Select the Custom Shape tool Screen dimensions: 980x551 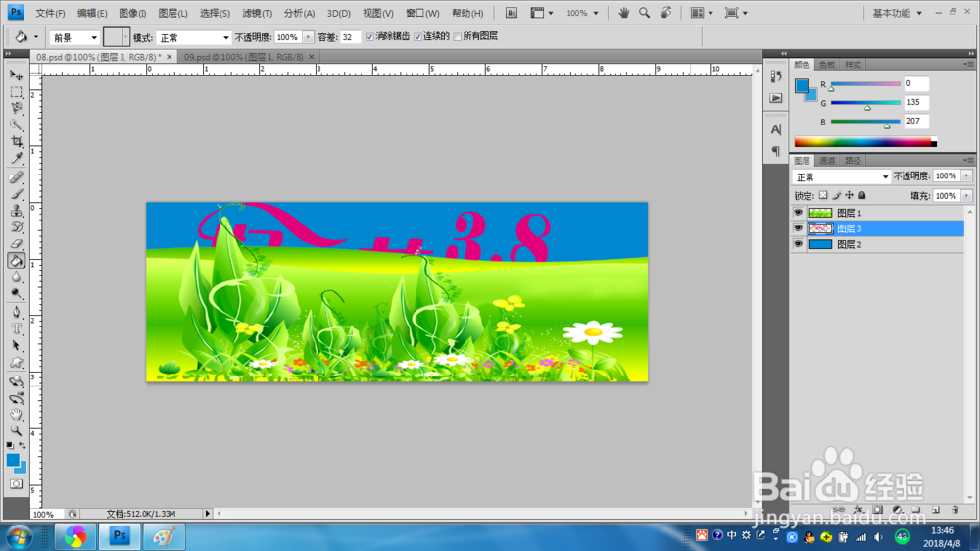[17, 362]
